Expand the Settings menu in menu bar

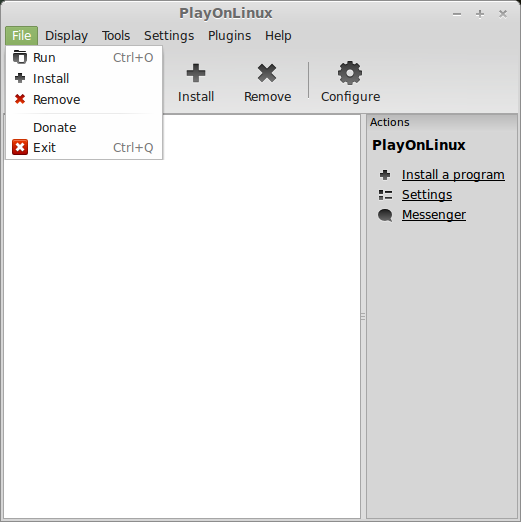(x=169, y=35)
